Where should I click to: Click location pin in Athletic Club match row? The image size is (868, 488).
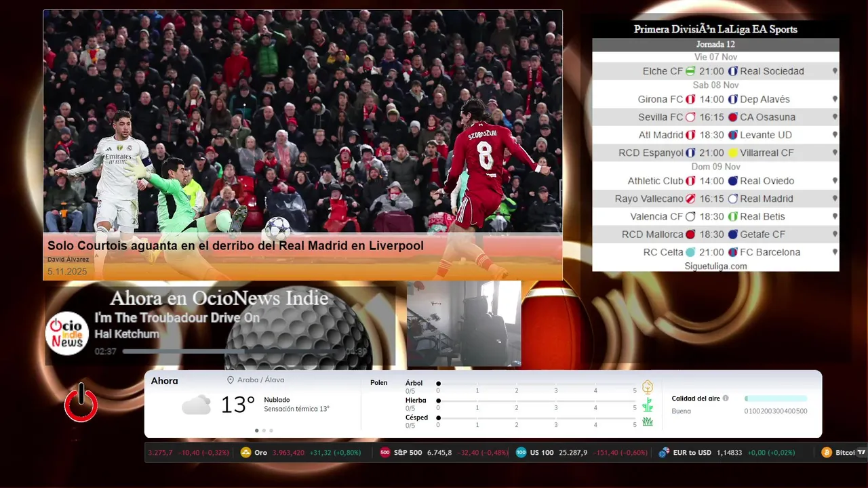pos(835,181)
